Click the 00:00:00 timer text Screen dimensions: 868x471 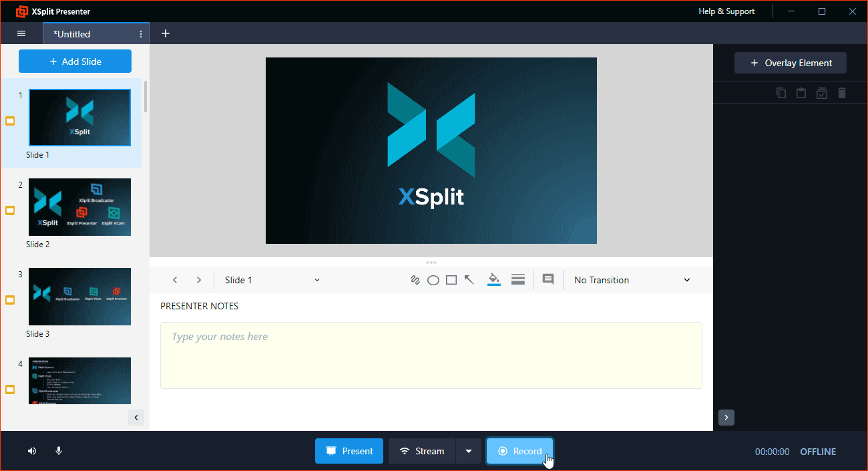tap(773, 452)
